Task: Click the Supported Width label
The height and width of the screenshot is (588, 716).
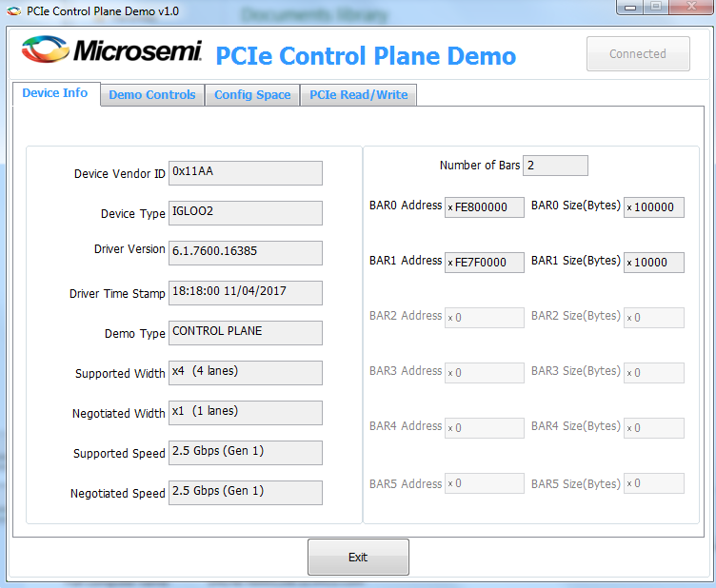Action: (120, 374)
